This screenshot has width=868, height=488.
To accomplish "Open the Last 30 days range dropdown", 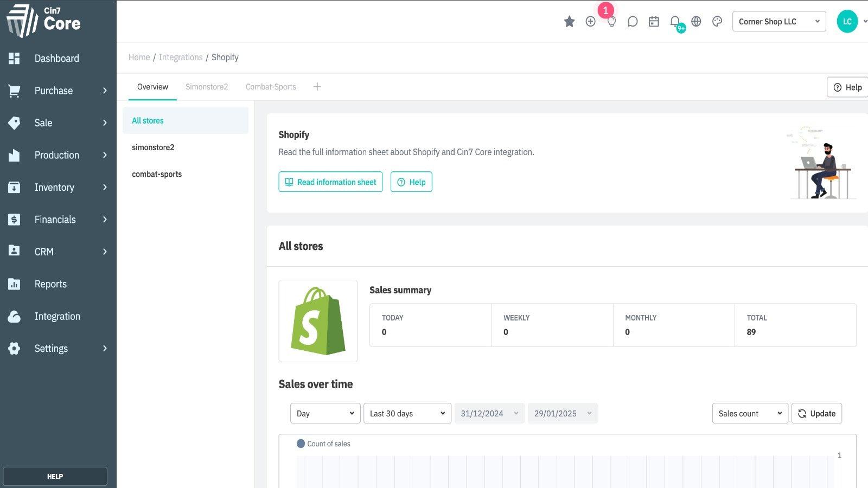I will [407, 413].
